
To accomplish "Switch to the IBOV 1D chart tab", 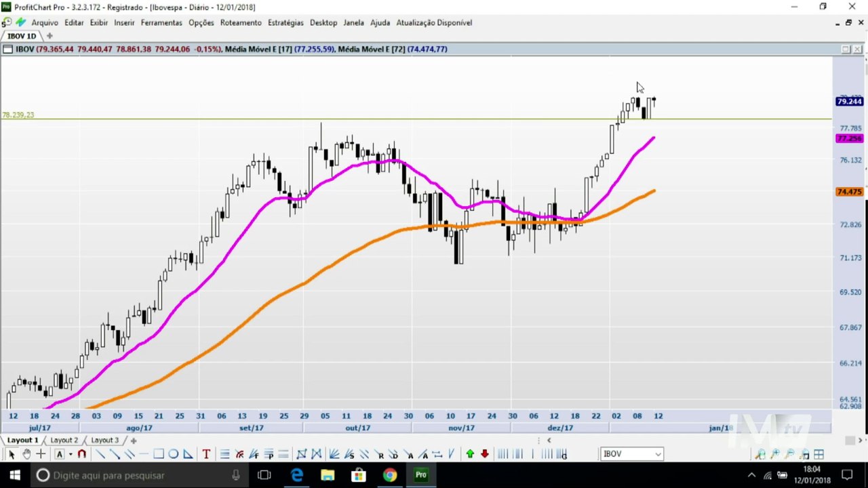I will pos(22,36).
